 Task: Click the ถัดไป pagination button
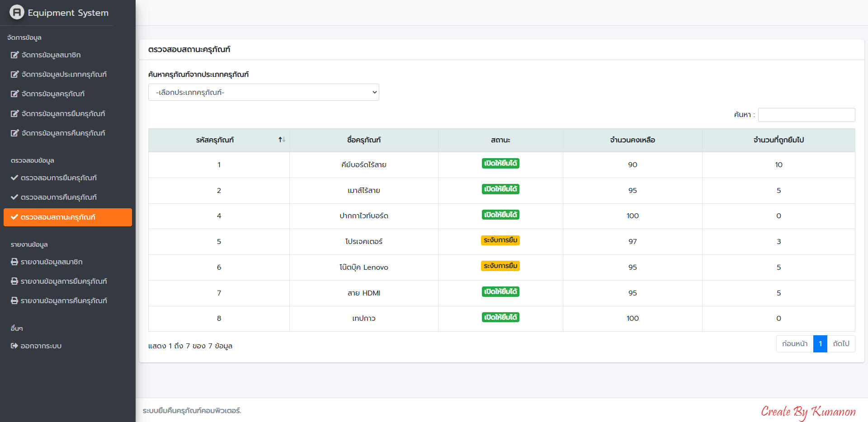(841, 344)
